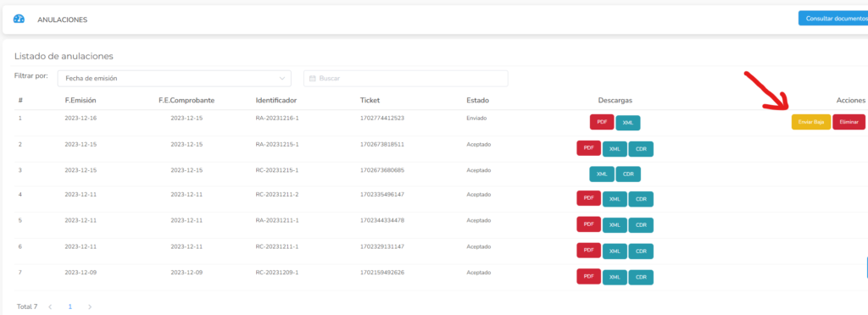This screenshot has width=868, height=315.
Task: Download PDF for RA-20231216-1
Action: 602,122
